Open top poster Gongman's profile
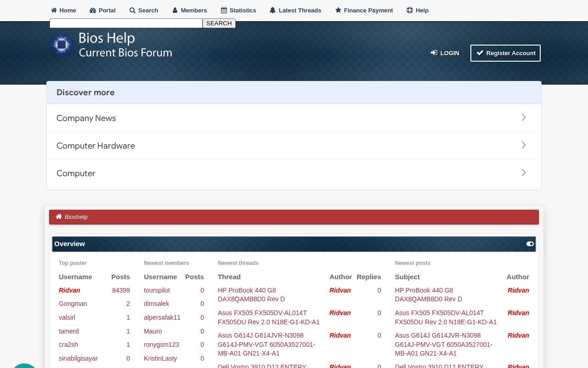The height and width of the screenshot is (368, 588). tap(73, 304)
